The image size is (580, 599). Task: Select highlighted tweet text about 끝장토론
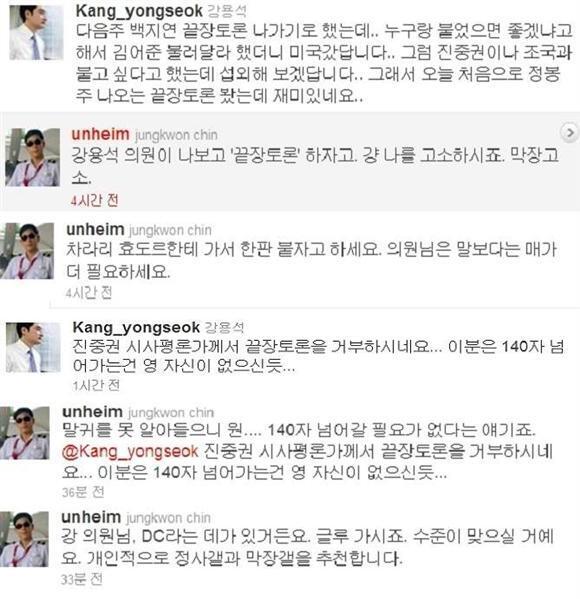click(x=315, y=166)
